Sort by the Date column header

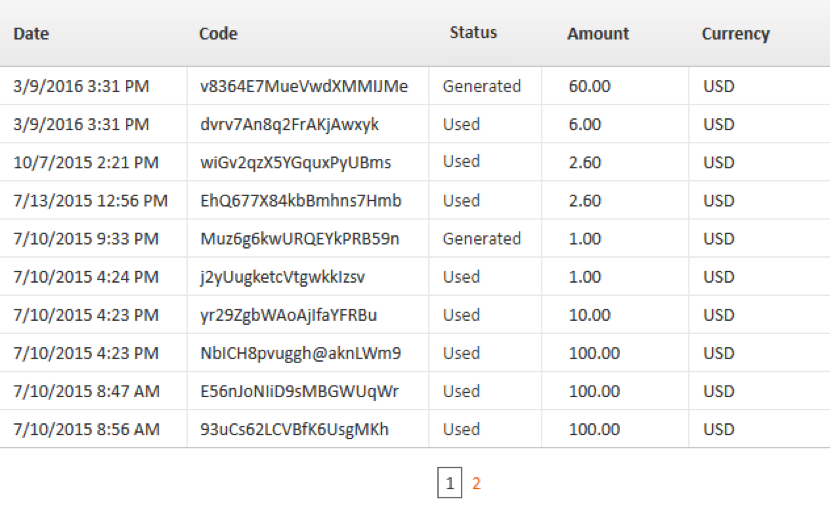[x=31, y=34]
